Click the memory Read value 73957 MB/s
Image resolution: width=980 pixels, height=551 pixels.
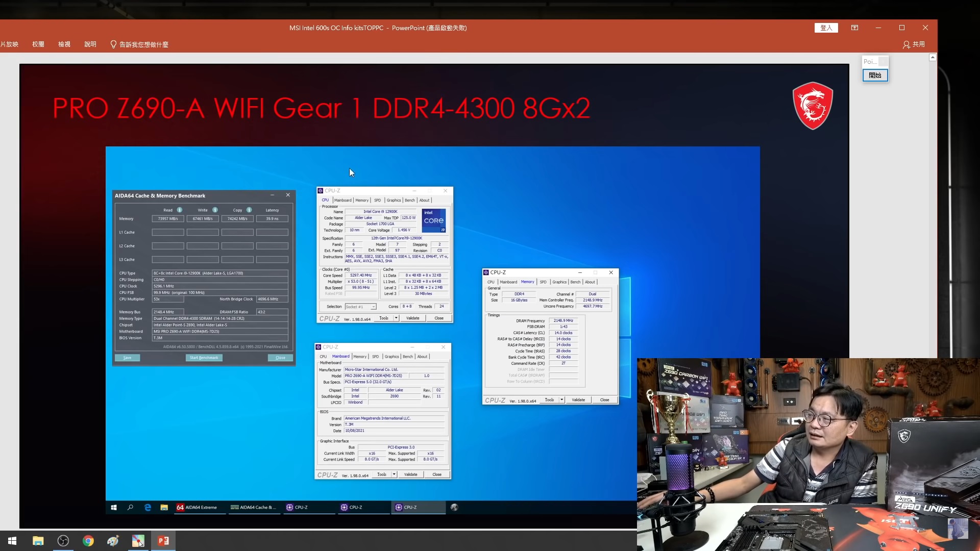tap(168, 218)
